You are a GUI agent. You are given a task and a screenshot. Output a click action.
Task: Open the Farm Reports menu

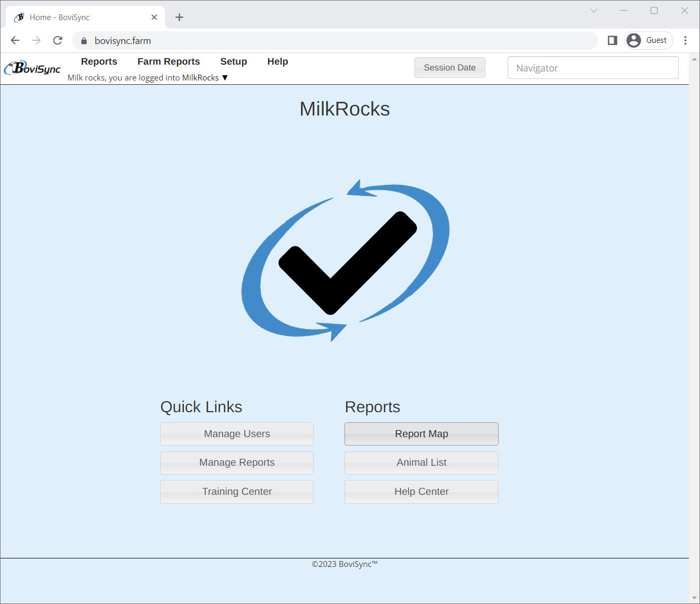click(169, 61)
